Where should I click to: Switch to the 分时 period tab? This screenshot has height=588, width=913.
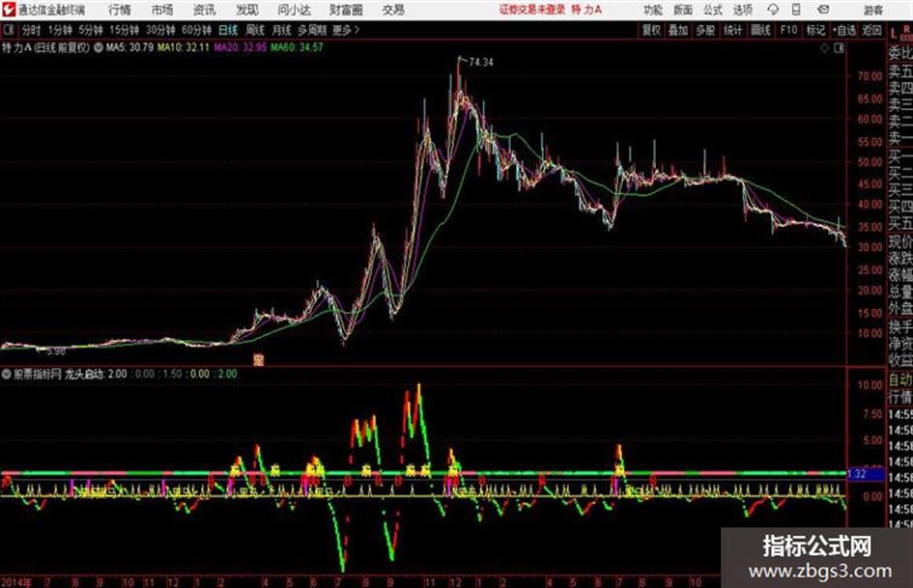click(31, 30)
